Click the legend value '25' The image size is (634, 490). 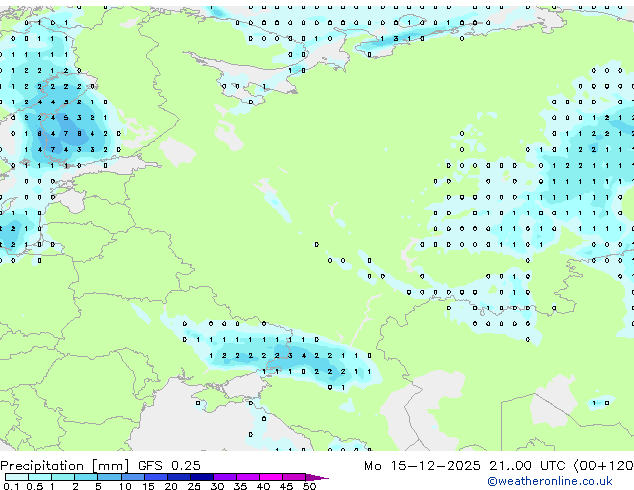click(x=194, y=486)
